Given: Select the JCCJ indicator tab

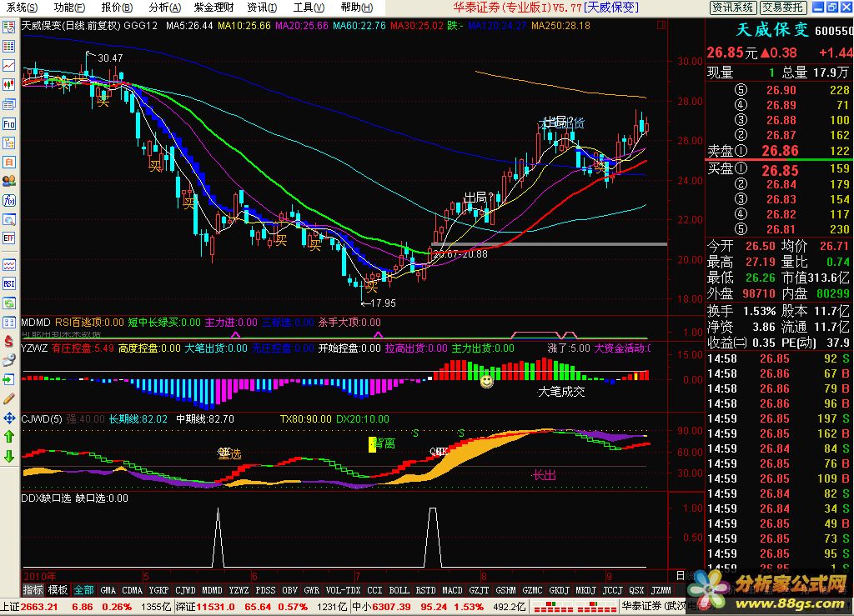Looking at the screenshot, I should pos(612,590).
